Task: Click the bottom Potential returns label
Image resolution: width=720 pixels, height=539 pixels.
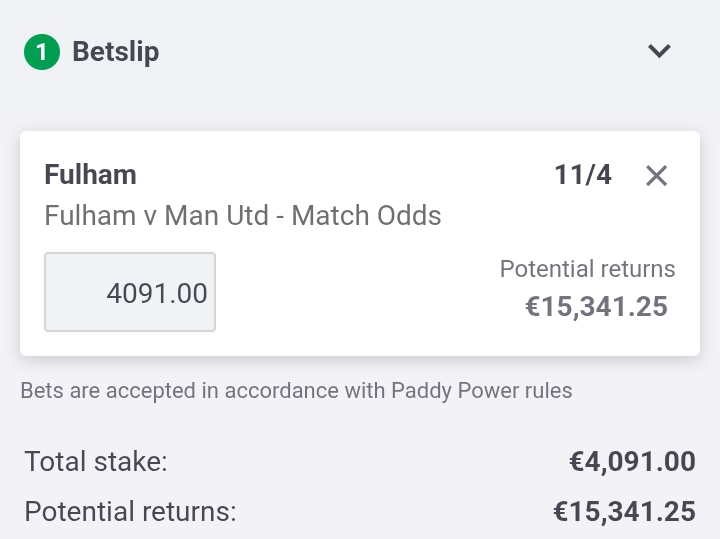Action: tap(130, 511)
